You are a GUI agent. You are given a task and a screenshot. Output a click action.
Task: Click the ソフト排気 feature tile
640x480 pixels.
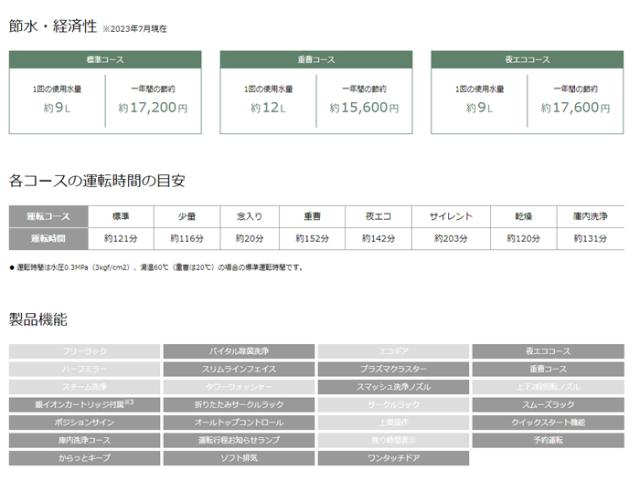tap(239, 458)
